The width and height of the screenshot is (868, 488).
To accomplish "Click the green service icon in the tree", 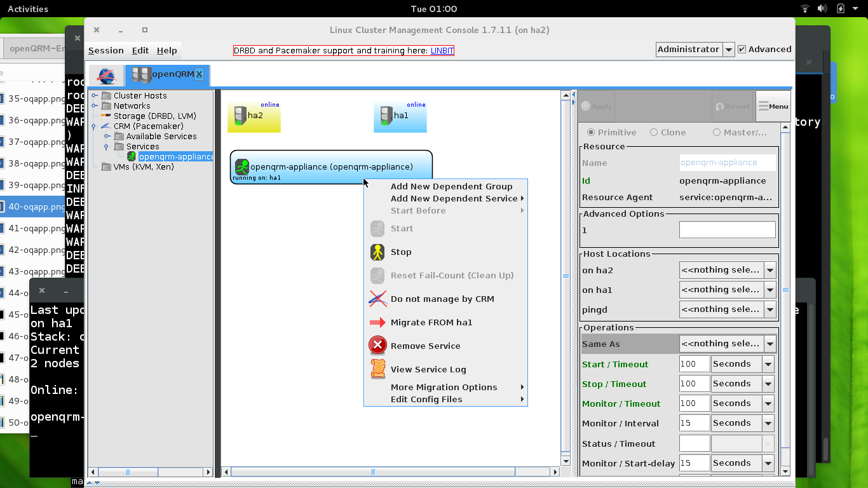I will pos(132,156).
